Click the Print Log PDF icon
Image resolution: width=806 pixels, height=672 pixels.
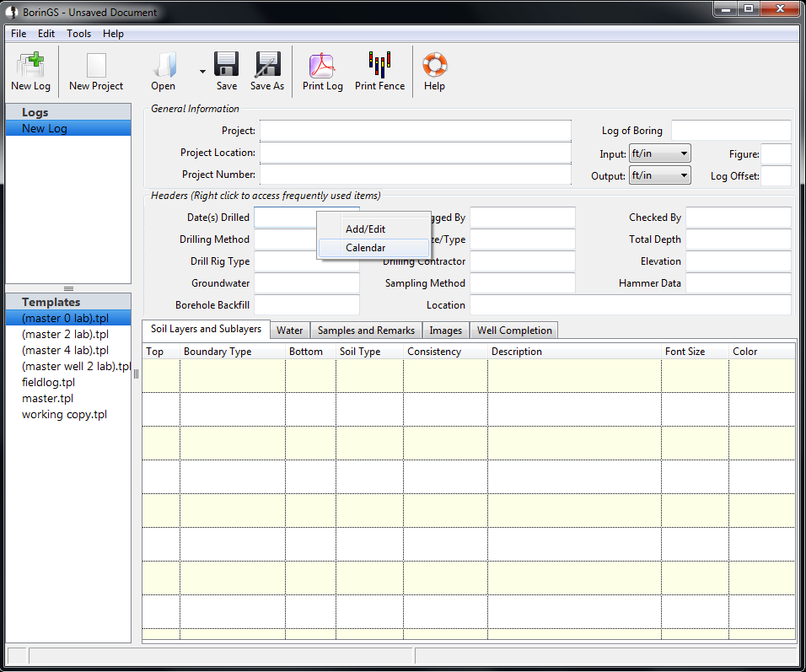[x=322, y=65]
